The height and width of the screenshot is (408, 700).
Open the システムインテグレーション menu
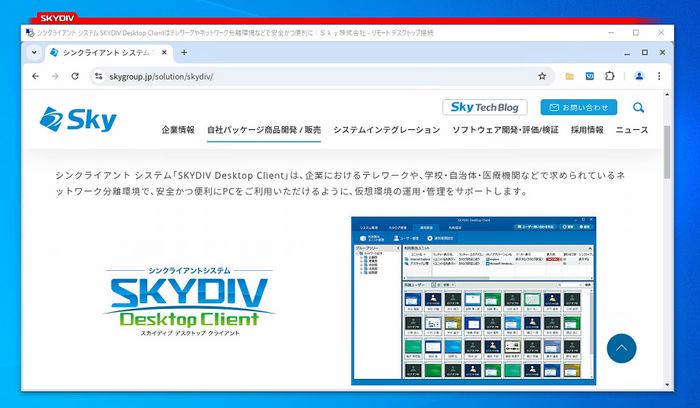[x=387, y=130]
